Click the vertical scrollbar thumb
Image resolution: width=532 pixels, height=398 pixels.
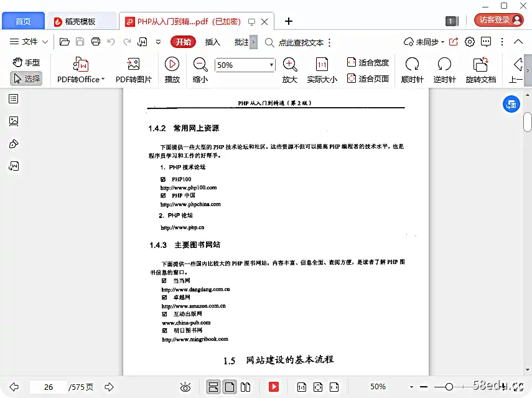click(527, 122)
